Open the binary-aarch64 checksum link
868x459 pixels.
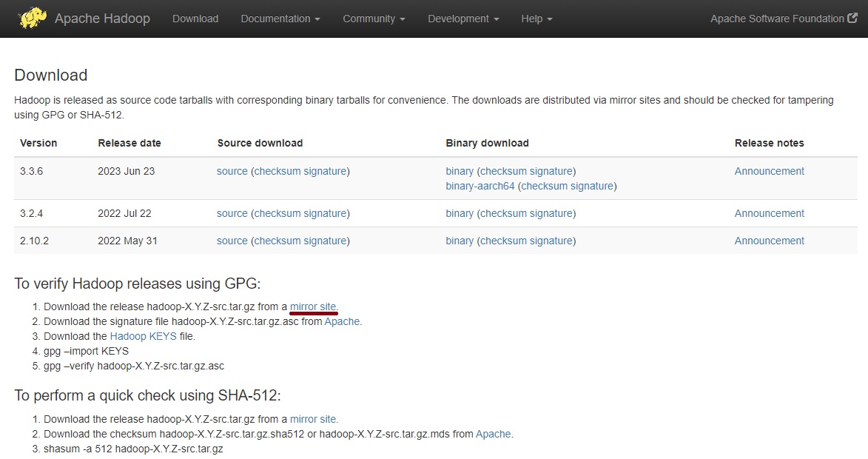544,186
